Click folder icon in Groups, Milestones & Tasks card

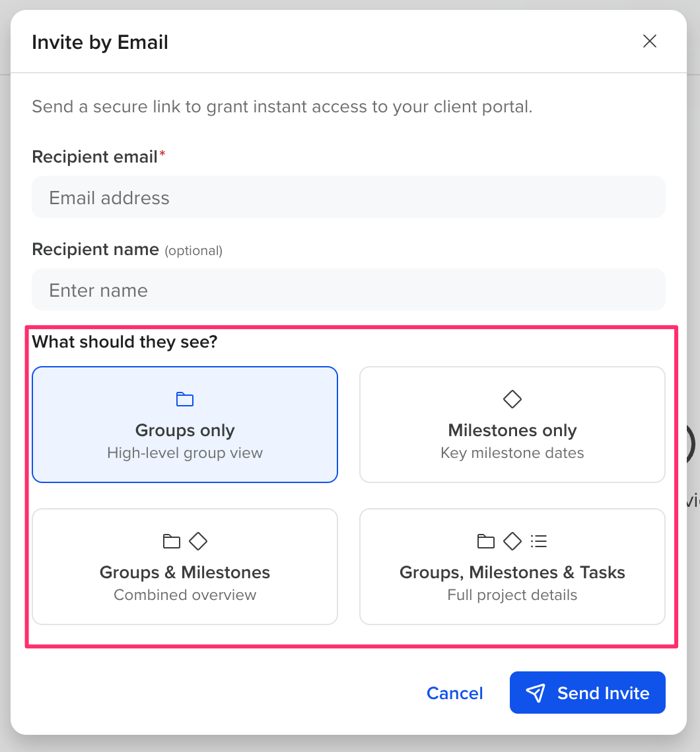tap(485, 541)
